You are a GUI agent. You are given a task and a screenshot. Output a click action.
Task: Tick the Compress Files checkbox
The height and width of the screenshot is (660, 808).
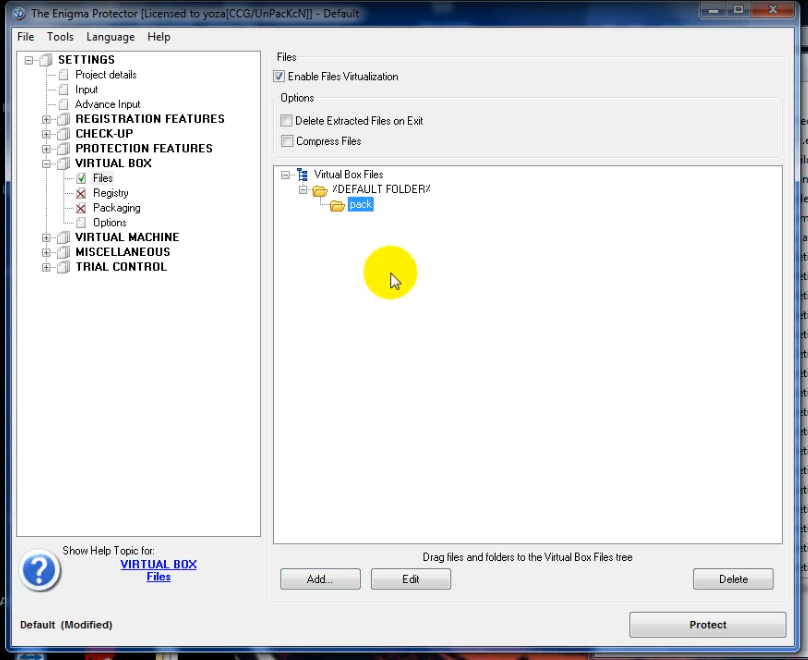point(287,141)
